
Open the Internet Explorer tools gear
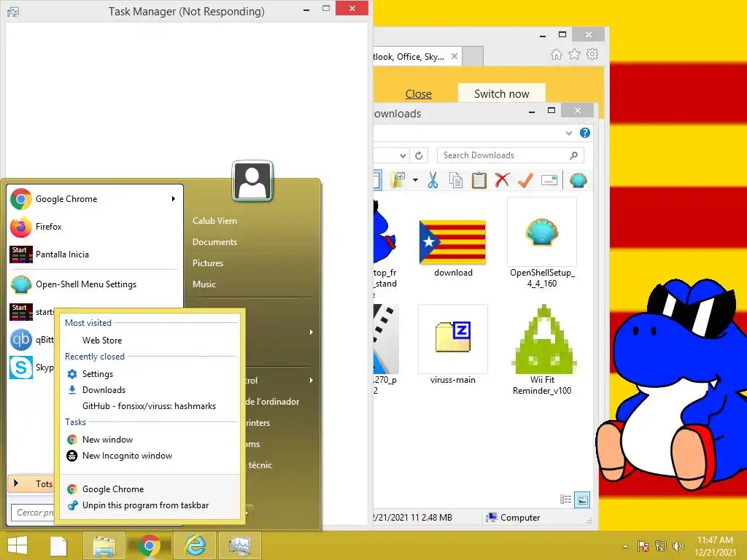[592, 54]
